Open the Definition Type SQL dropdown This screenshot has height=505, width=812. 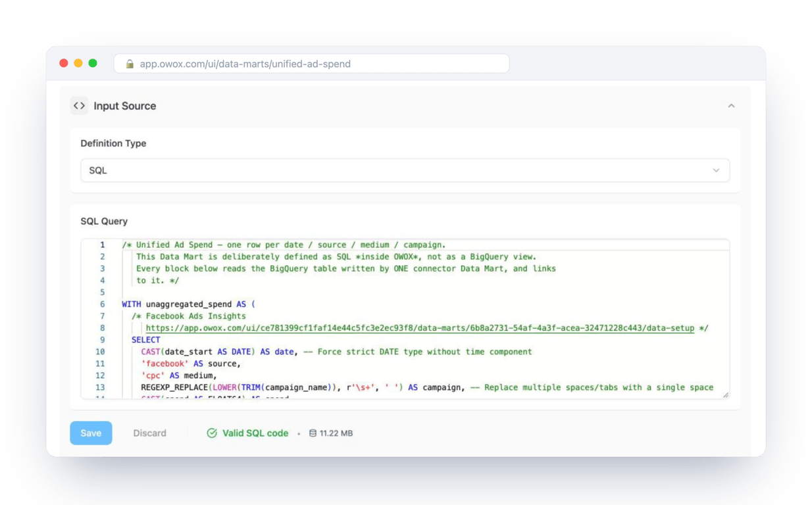[x=405, y=170]
